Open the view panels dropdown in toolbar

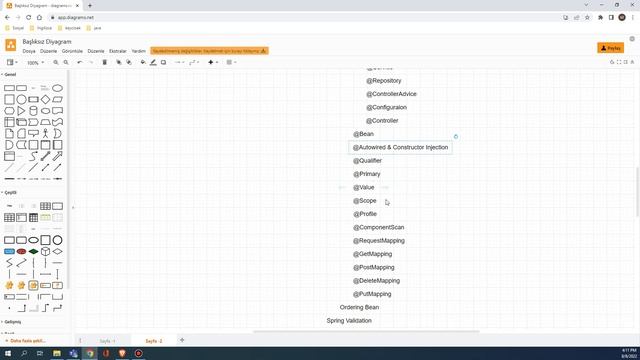[12, 62]
